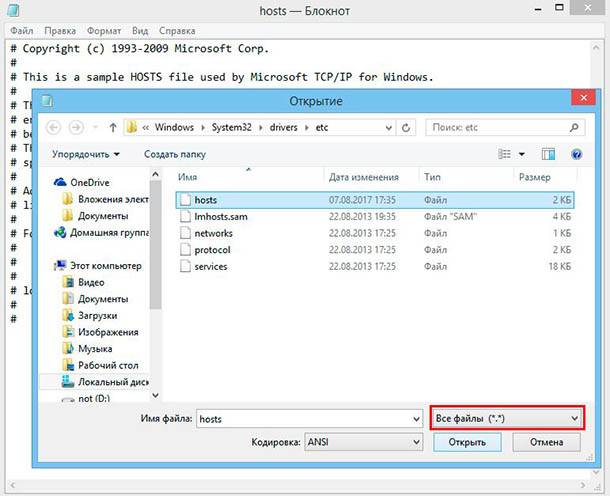This screenshot has width=610, height=496.
Task: Expand the address bar history dropdown
Action: [388, 128]
